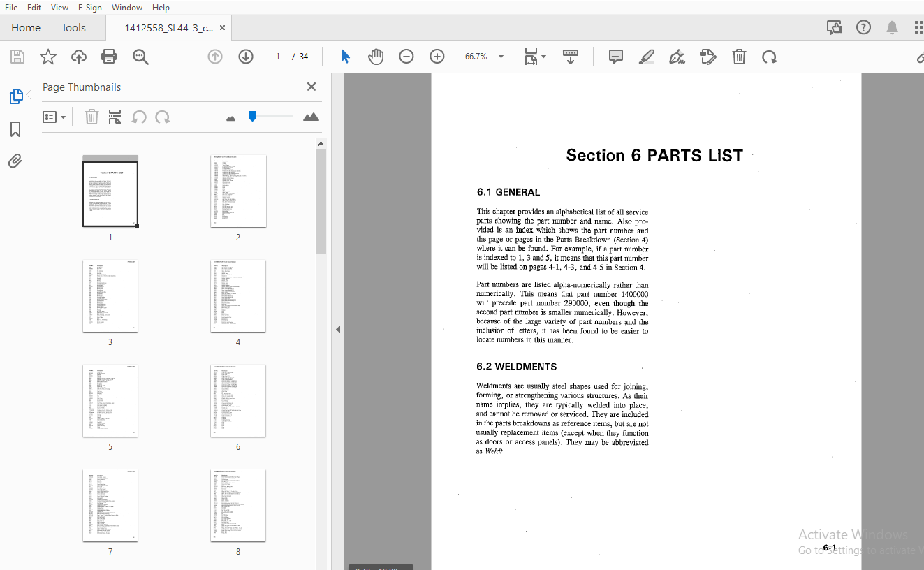Open the File menu

point(11,7)
